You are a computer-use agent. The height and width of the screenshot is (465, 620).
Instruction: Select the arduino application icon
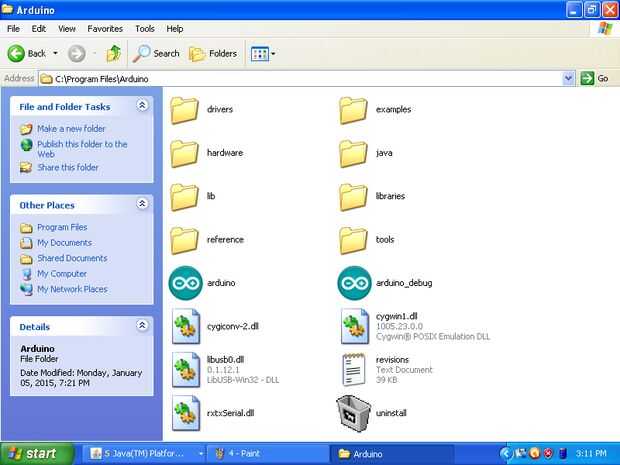[x=185, y=283]
